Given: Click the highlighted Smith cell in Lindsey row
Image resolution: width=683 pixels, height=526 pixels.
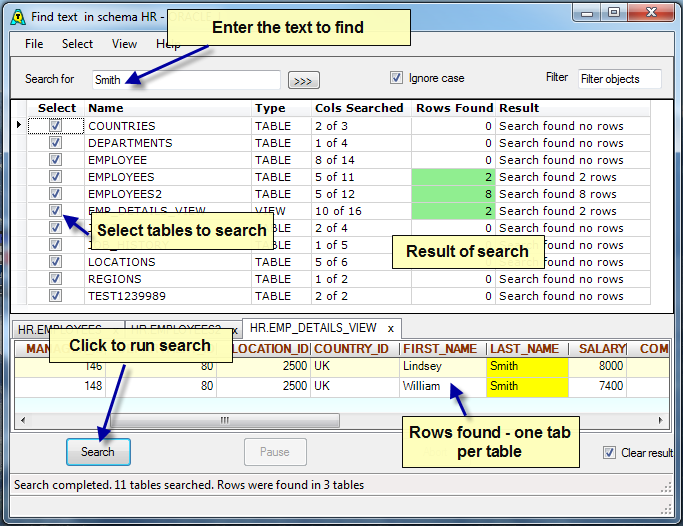Looking at the screenshot, I should [x=527, y=367].
